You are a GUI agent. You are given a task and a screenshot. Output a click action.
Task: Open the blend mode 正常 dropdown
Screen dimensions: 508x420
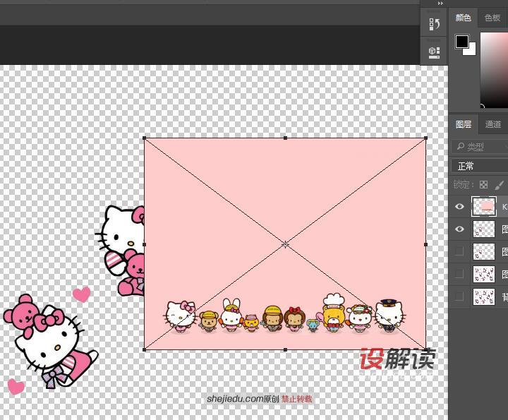pos(480,166)
